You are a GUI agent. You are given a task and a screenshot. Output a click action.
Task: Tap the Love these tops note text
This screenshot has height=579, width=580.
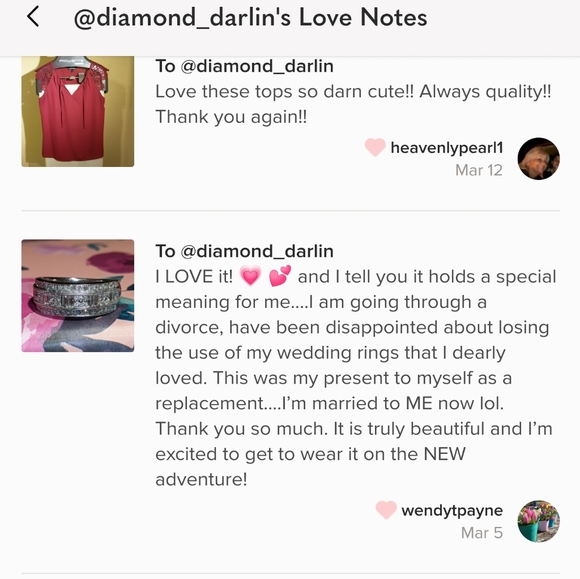click(353, 104)
